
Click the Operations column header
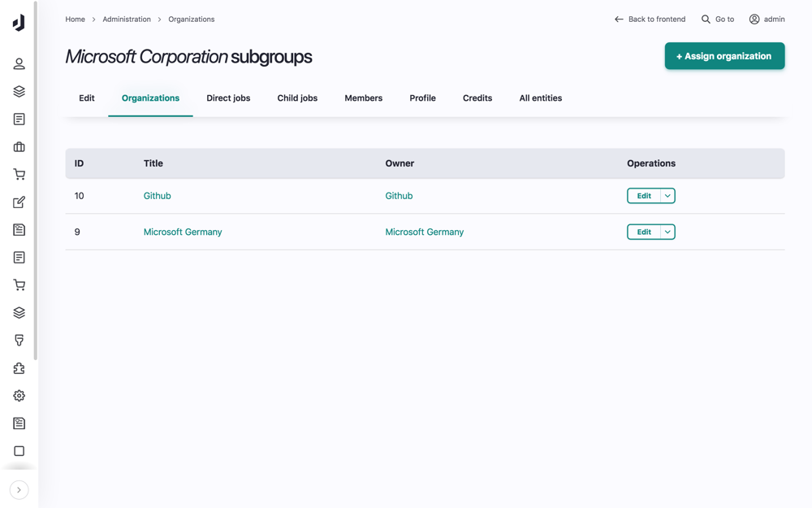point(651,163)
